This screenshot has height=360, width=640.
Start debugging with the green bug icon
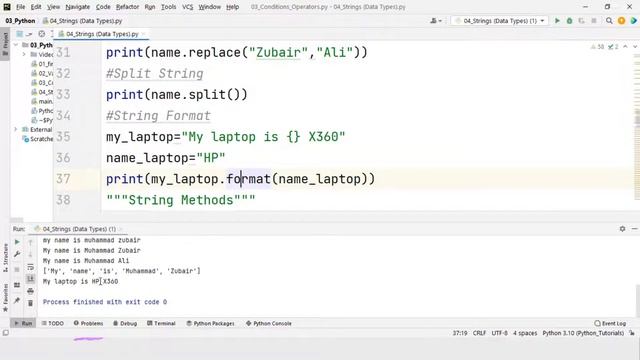pos(569,20)
